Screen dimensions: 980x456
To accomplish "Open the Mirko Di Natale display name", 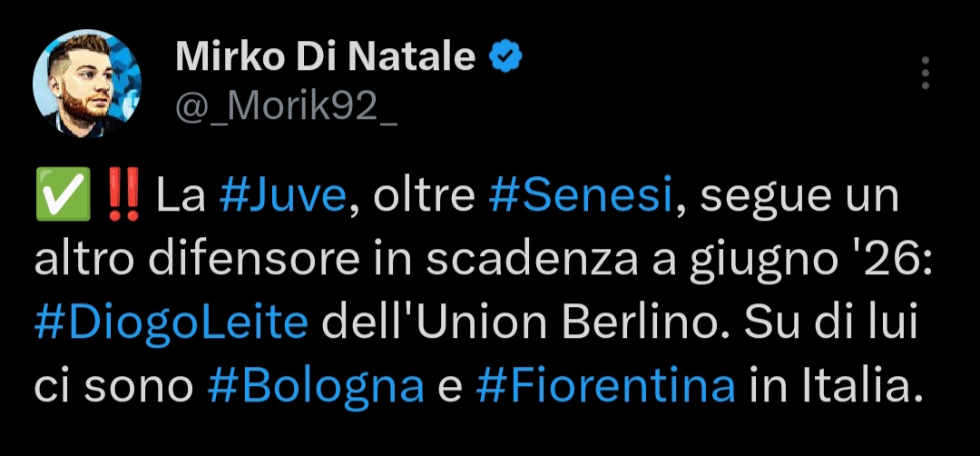I will pos(325,57).
